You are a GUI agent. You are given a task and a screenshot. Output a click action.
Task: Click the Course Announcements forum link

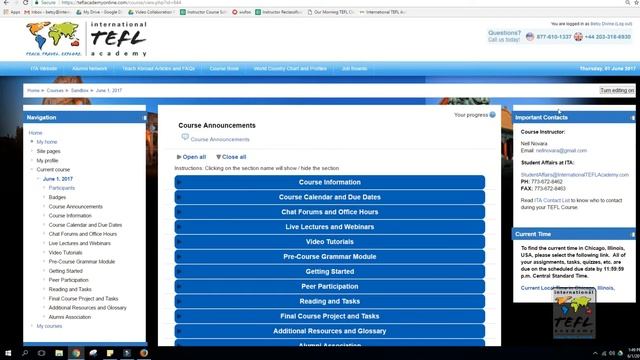tap(220, 139)
